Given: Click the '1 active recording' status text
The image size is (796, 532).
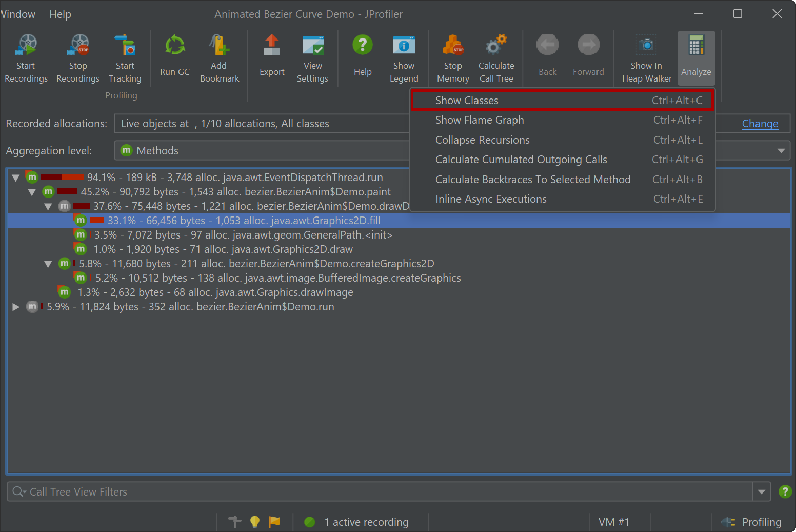Looking at the screenshot, I should [x=366, y=522].
